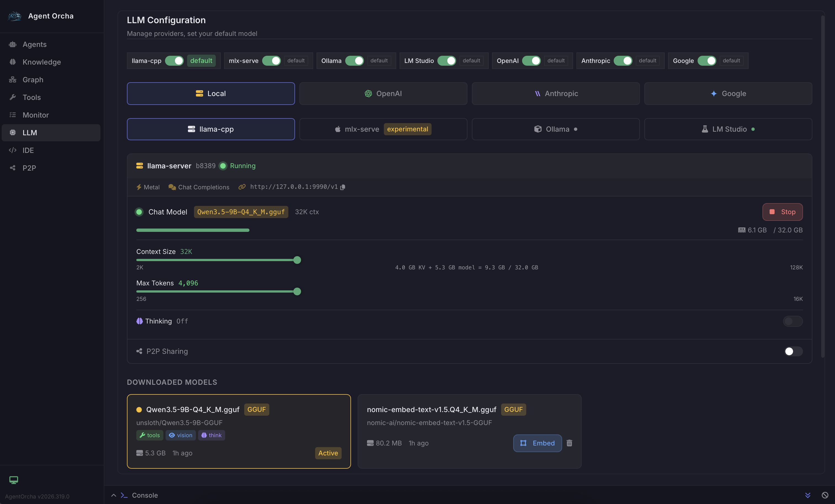Expand the Console panel chevron
Screen dimensions: 835x504
tap(113, 495)
